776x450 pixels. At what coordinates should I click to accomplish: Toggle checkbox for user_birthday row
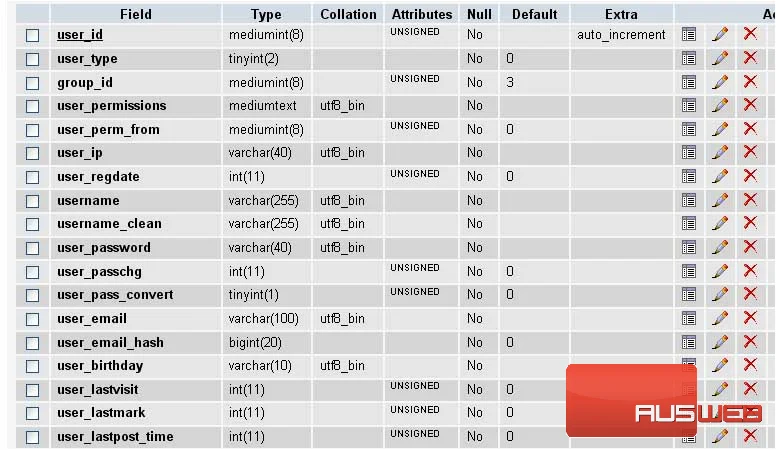(33, 366)
